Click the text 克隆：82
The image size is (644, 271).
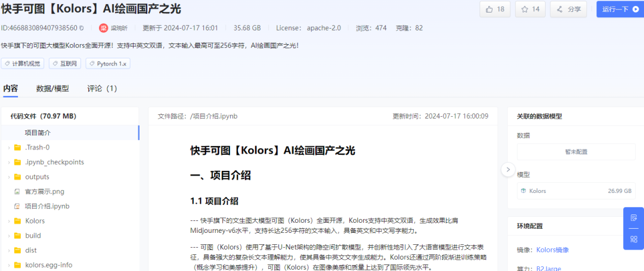(x=409, y=28)
